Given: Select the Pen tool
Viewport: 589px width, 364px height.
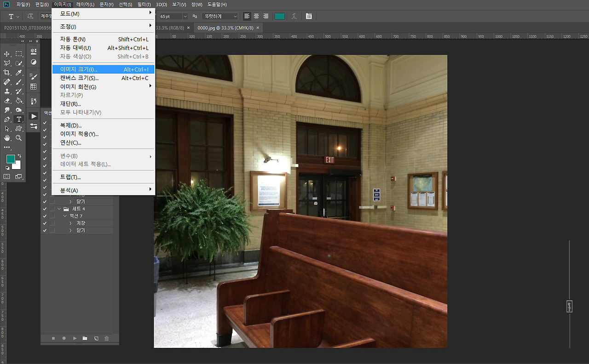Looking at the screenshot, I should (7, 119).
